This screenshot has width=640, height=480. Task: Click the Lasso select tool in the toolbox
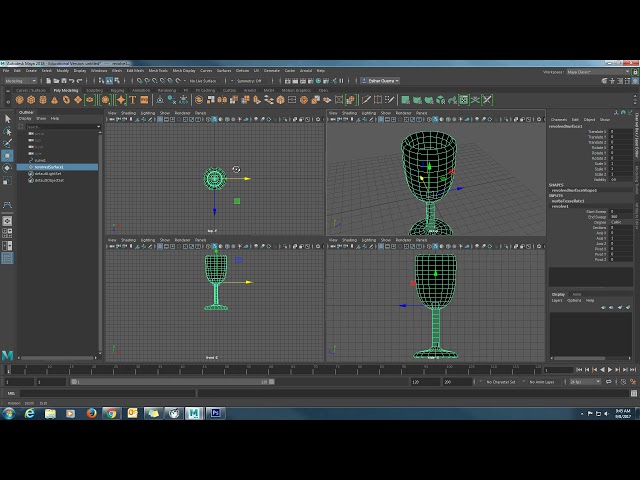(x=7, y=131)
